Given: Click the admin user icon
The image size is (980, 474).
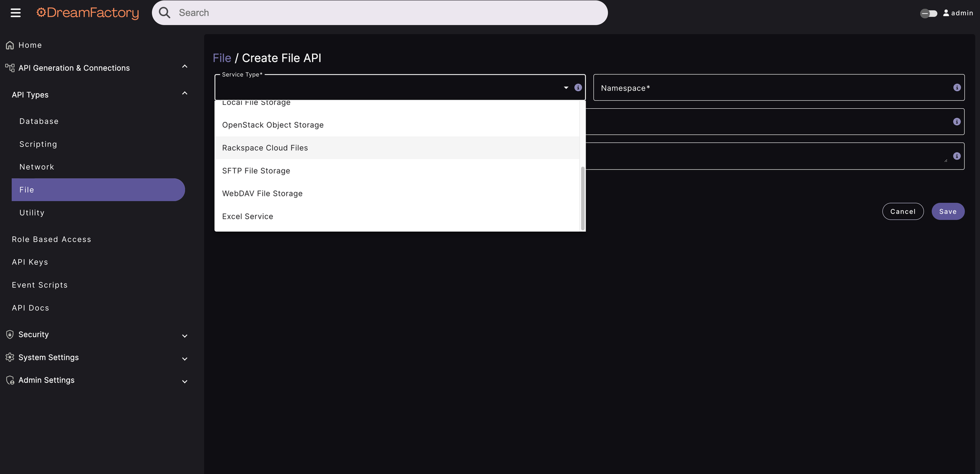Looking at the screenshot, I should [x=946, y=13].
